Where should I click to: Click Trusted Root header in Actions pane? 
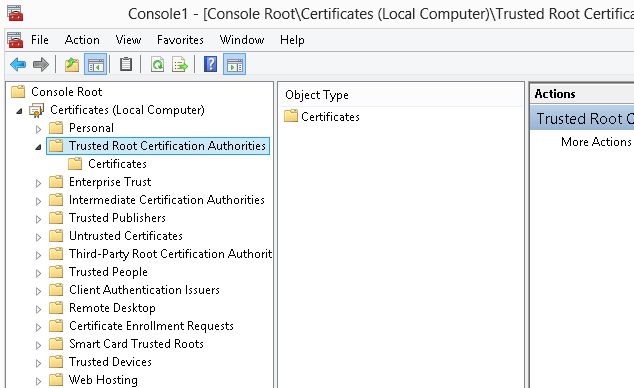coord(582,118)
